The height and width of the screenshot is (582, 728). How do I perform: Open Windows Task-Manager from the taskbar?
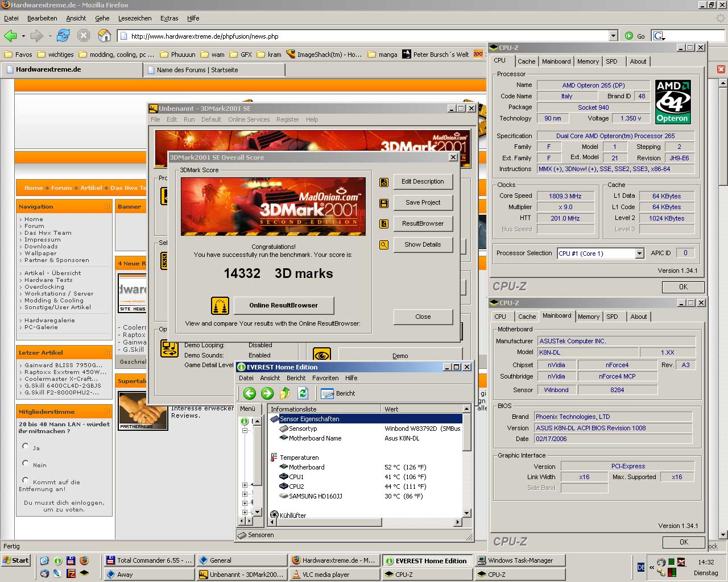click(x=520, y=560)
